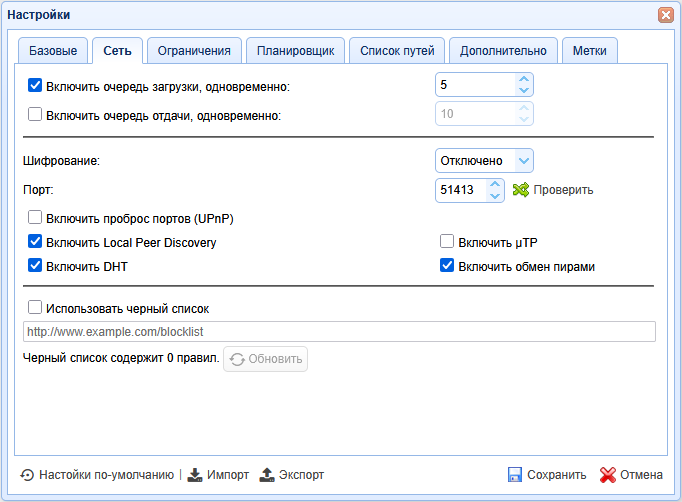682x502 pixels.
Task: Click the Настройки по-умолчанию restore icon
Action: [27, 475]
